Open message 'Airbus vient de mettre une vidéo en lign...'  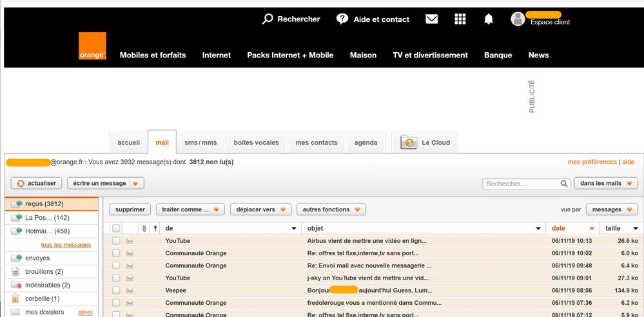(x=367, y=241)
